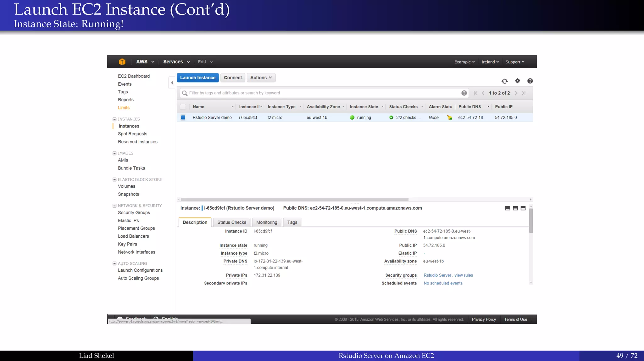
Task: Open Elastic IPs in sidebar
Action: pyautogui.click(x=128, y=221)
